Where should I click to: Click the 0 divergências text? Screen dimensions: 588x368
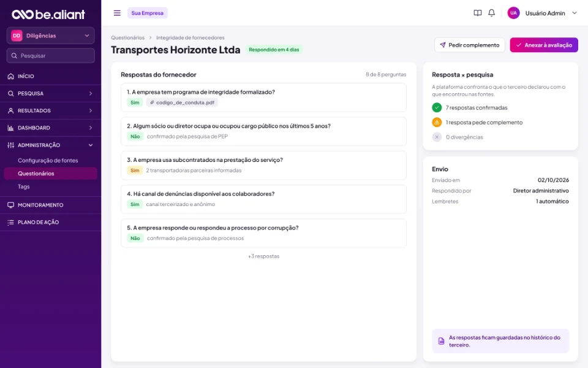click(x=464, y=137)
